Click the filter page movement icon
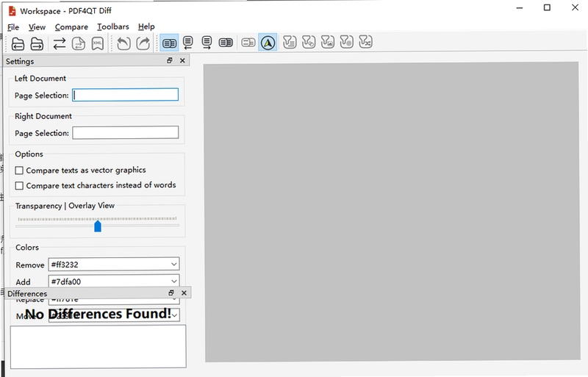This screenshot has height=377, width=588. point(365,42)
